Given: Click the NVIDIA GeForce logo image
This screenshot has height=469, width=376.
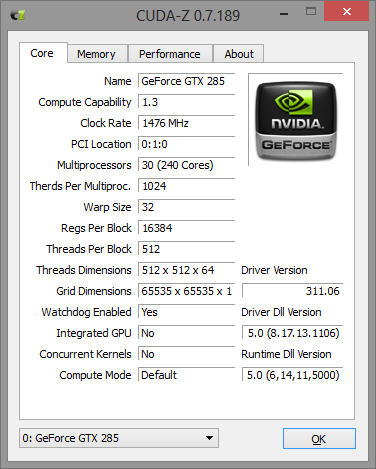Looking at the screenshot, I should 296,121.
